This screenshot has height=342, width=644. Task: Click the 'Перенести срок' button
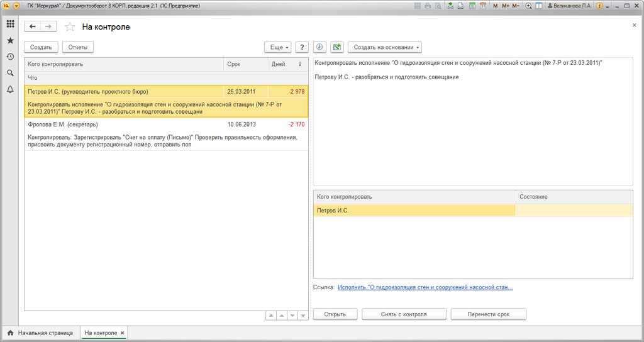point(488,314)
